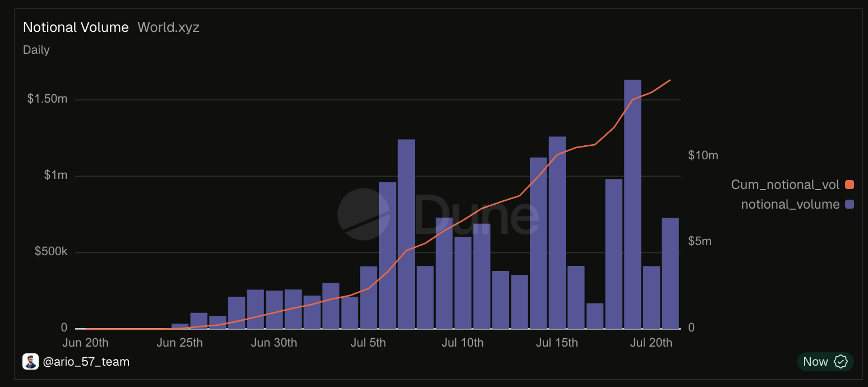Click the Jul 15th bar
Image resolution: width=868 pixels, height=387 pixels.
point(557,233)
